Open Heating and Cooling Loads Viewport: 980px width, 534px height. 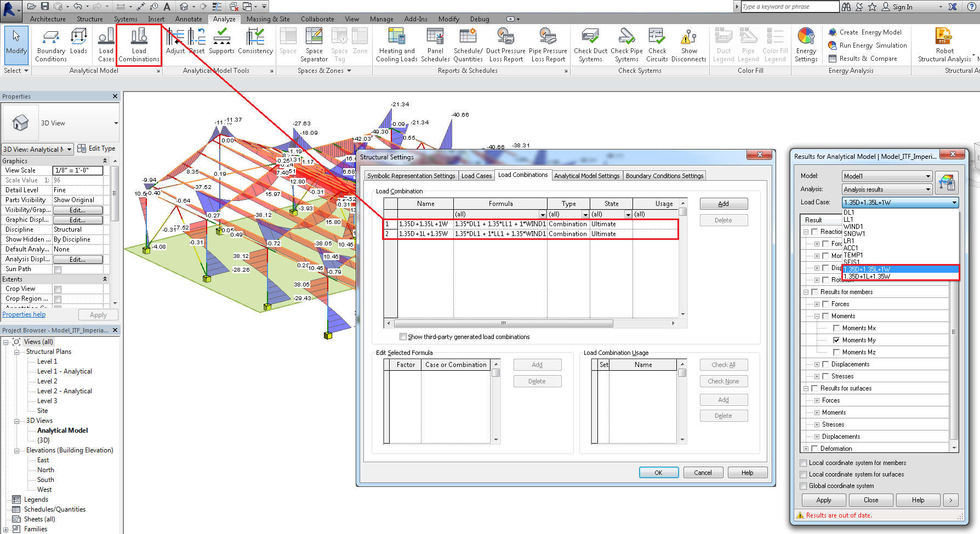click(x=396, y=45)
